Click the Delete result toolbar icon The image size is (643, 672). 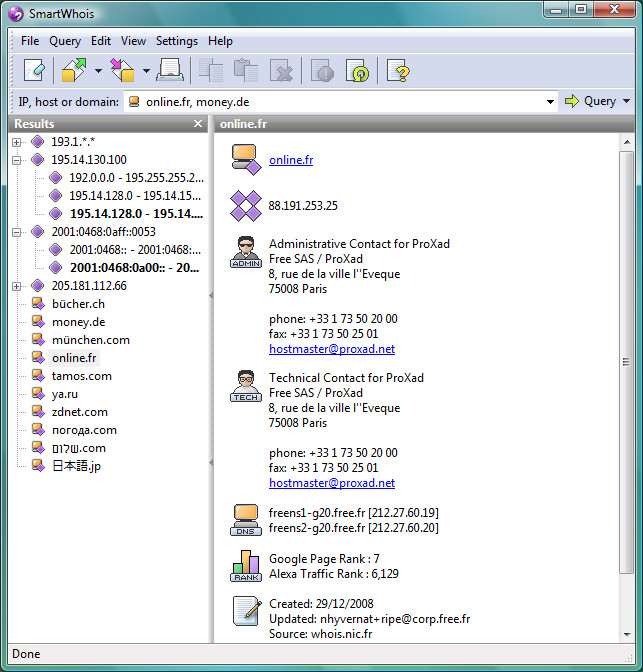click(281, 70)
